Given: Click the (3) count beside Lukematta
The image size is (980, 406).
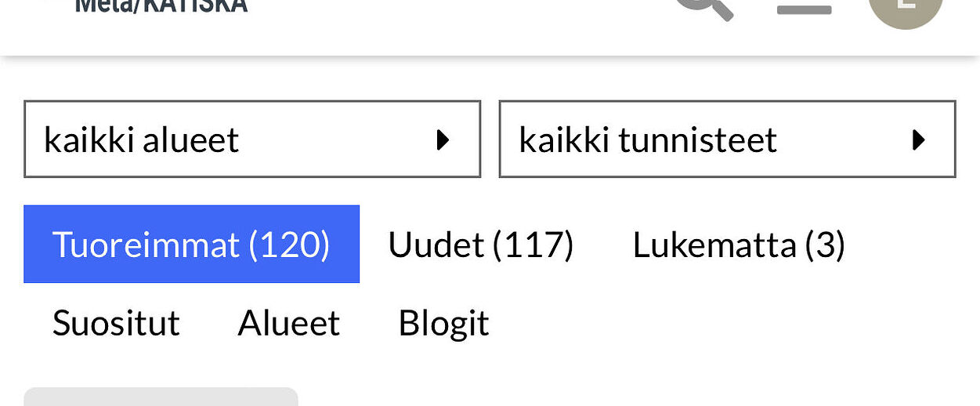Looking at the screenshot, I should (x=824, y=245).
